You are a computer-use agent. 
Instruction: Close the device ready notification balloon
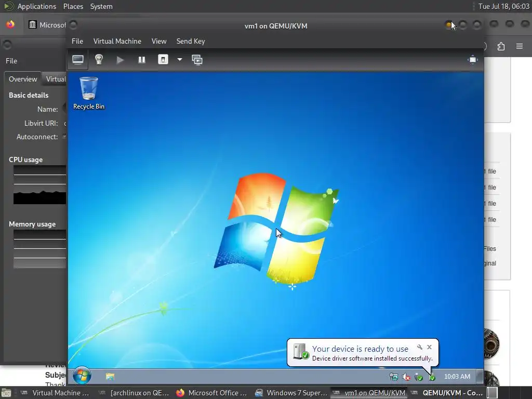pos(430,347)
